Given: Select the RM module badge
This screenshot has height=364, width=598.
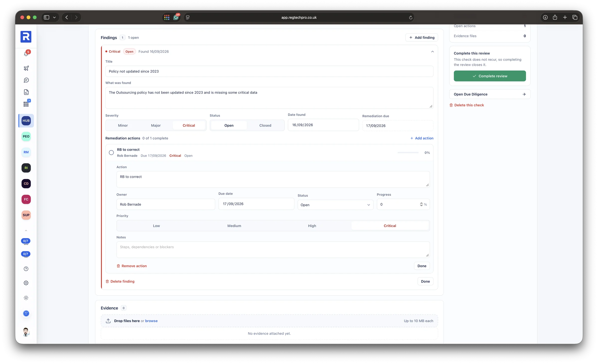Looking at the screenshot, I should click(x=26, y=152).
